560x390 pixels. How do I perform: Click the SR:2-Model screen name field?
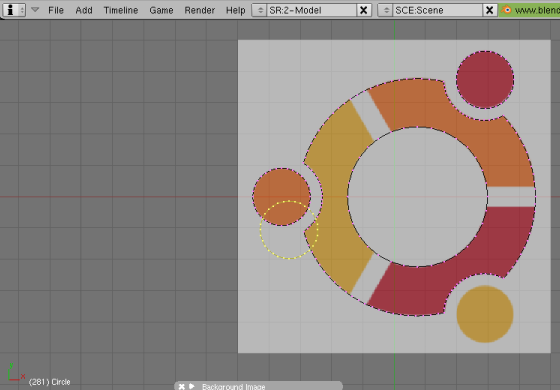[311, 10]
